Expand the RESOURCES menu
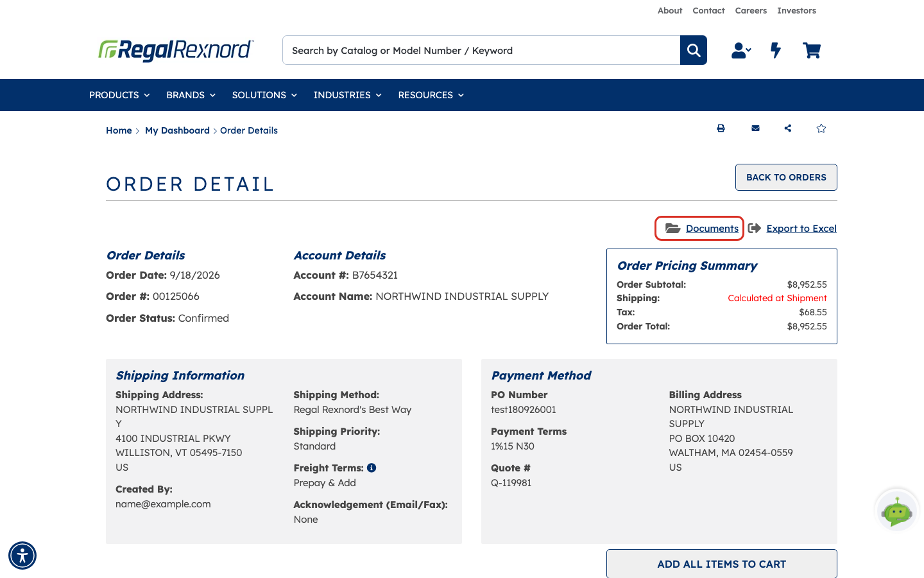The width and height of the screenshot is (924, 578). 431,95
